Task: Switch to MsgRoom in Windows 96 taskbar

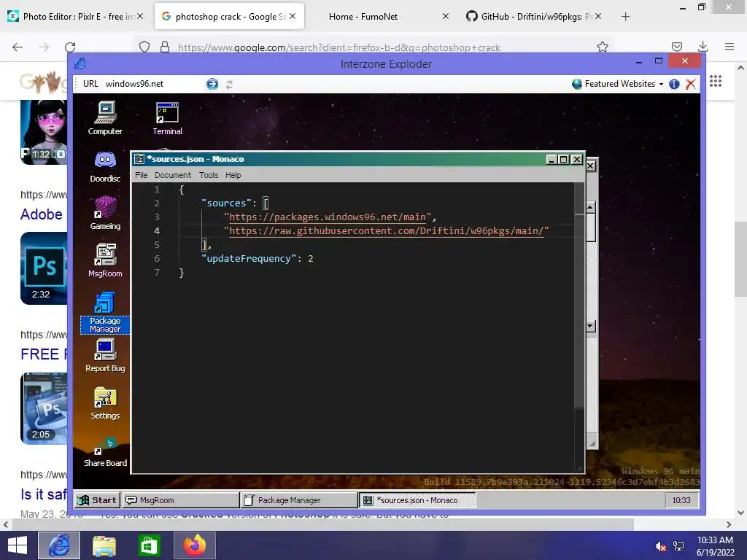Action: (x=181, y=500)
